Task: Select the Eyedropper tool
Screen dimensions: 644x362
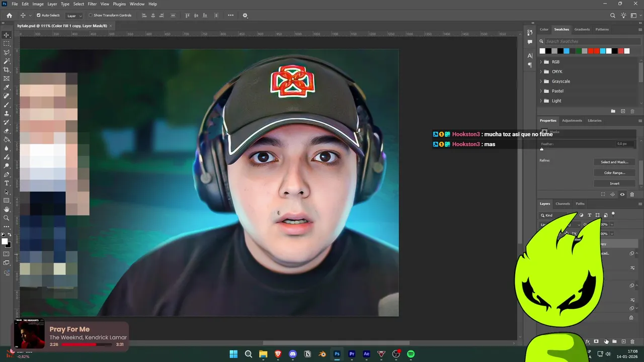Action: [7, 87]
